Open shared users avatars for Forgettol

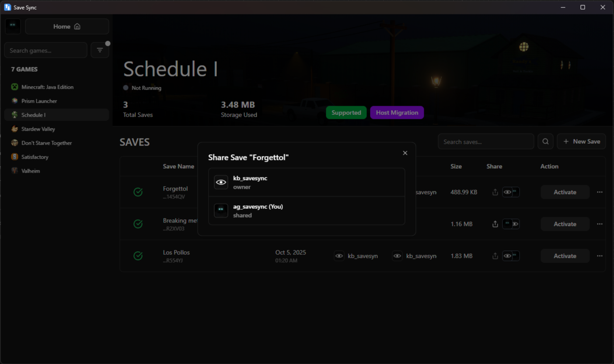pyautogui.click(x=511, y=192)
